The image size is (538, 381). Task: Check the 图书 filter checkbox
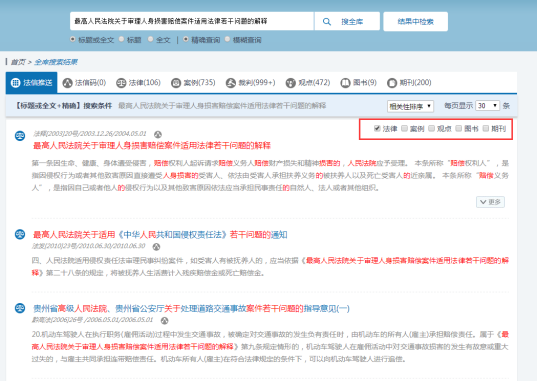tap(459, 128)
